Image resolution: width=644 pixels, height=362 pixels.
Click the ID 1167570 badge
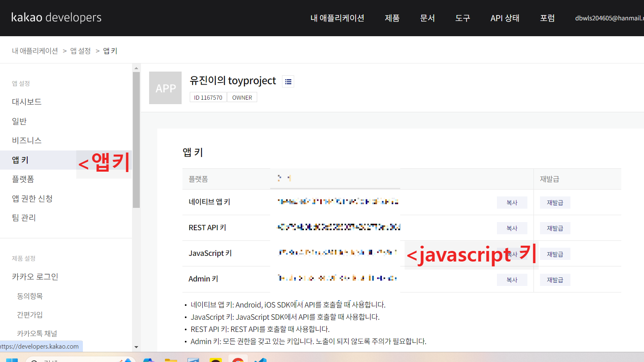tap(208, 98)
